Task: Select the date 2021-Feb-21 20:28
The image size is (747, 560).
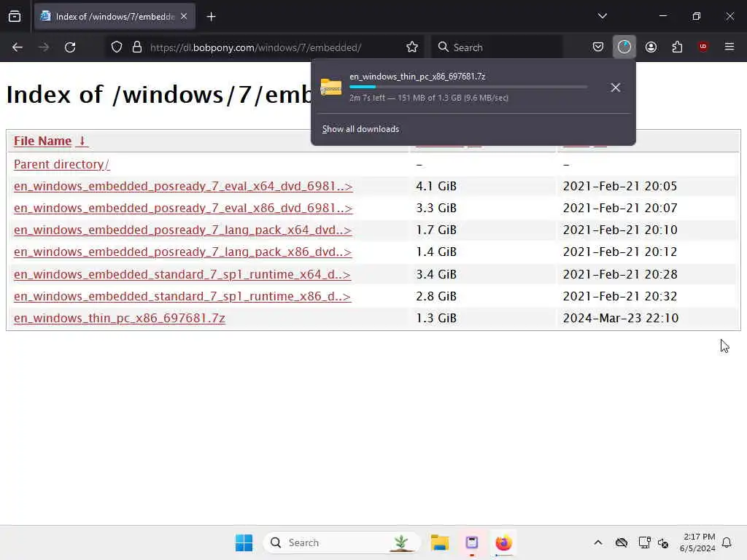Action: [x=620, y=274]
